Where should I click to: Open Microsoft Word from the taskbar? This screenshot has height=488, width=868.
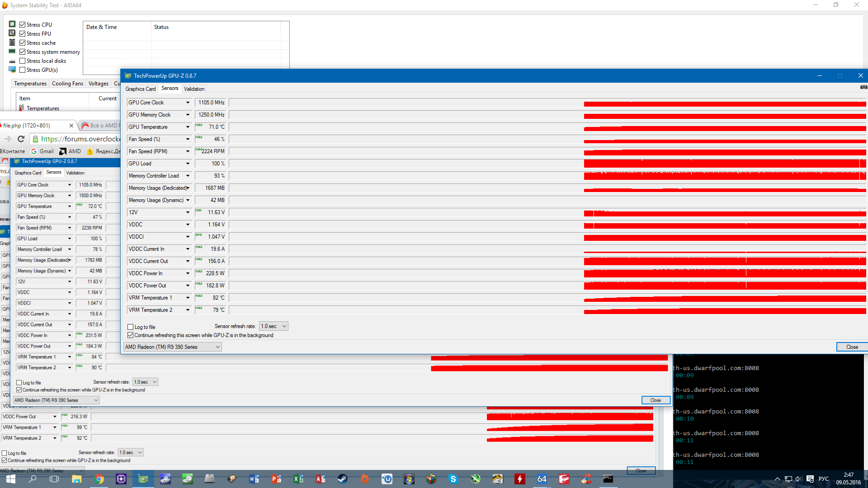[254, 479]
